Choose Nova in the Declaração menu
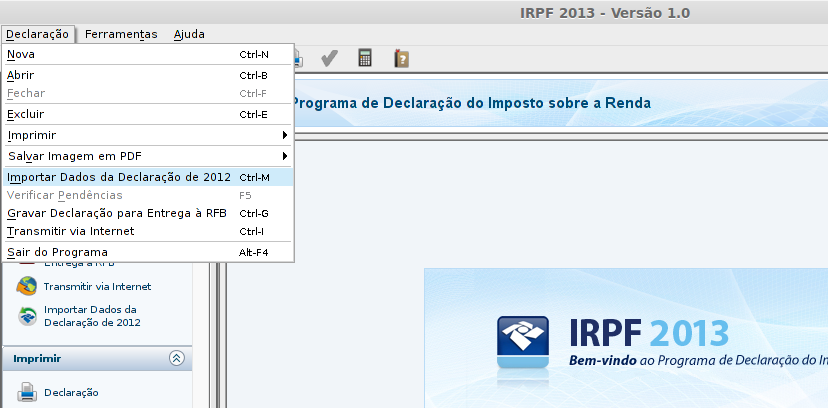Screen dimensions: 828x408 click(x=148, y=54)
